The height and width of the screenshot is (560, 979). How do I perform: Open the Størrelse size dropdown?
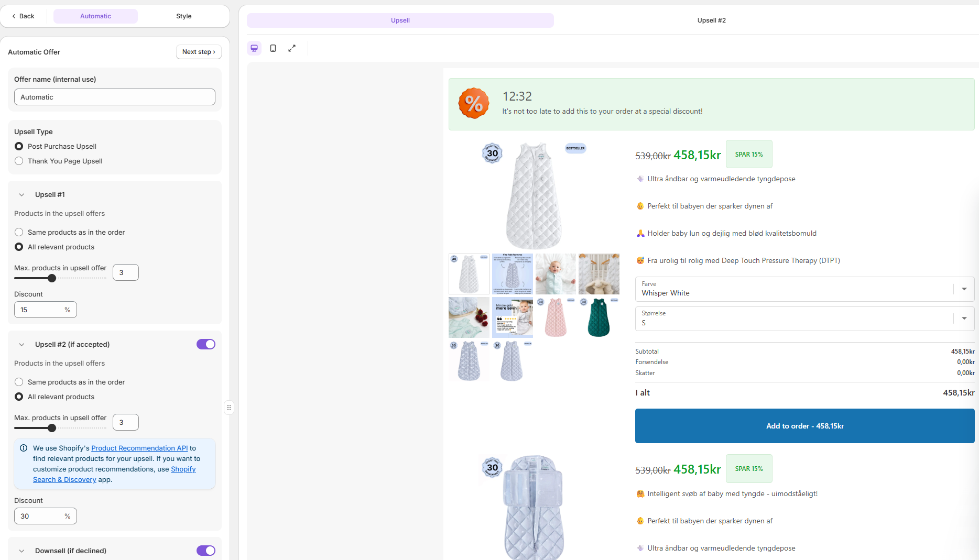point(804,319)
